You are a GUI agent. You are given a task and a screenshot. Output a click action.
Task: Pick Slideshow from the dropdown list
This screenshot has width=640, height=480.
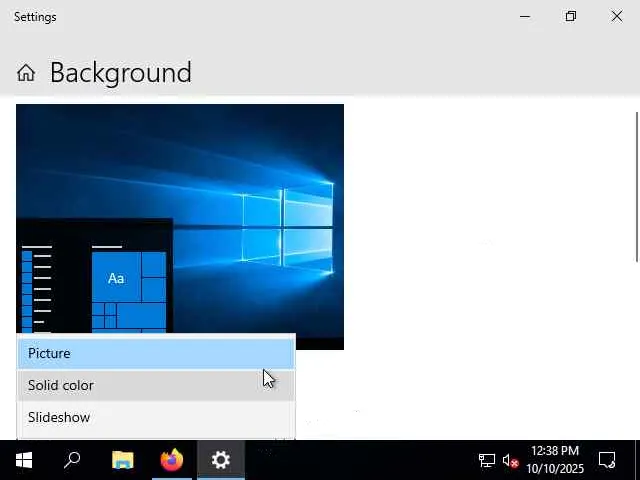point(156,418)
